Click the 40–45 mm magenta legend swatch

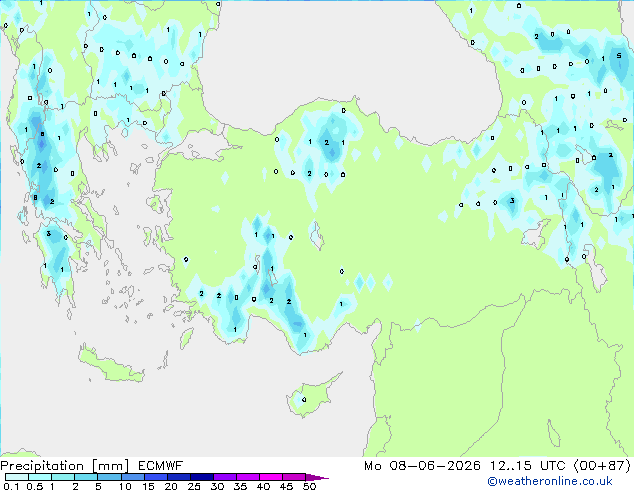click(x=271, y=477)
